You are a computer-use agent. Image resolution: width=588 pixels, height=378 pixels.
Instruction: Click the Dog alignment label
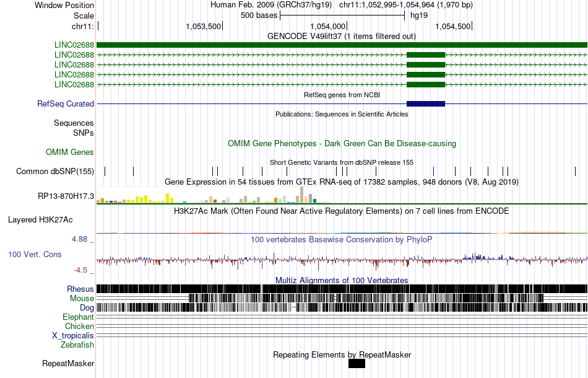[x=87, y=308]
